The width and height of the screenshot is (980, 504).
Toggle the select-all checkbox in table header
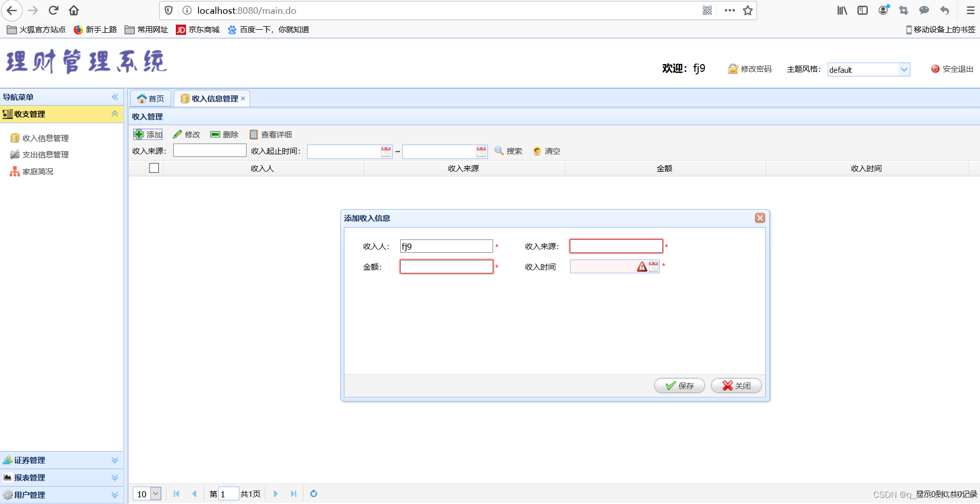pyautogui.click(x=154, y=168)
